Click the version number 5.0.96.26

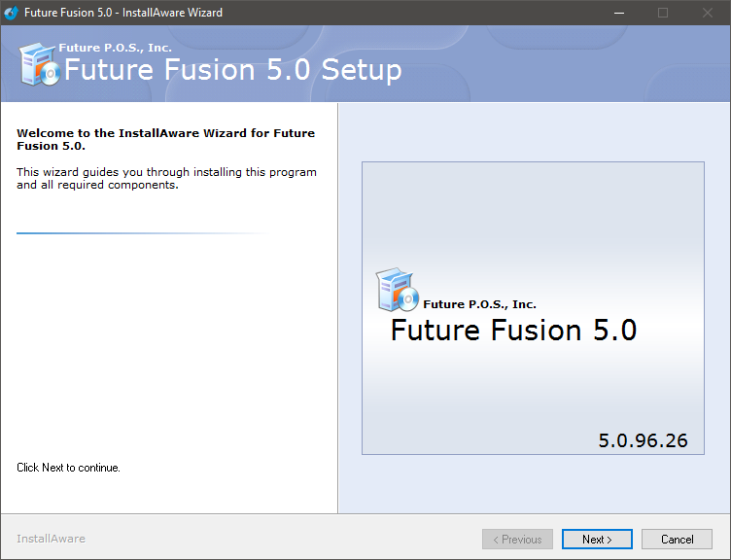643,440
